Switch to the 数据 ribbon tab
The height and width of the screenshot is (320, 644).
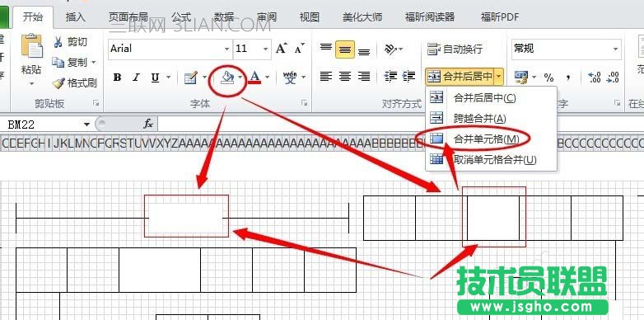[x=224, y=16]
